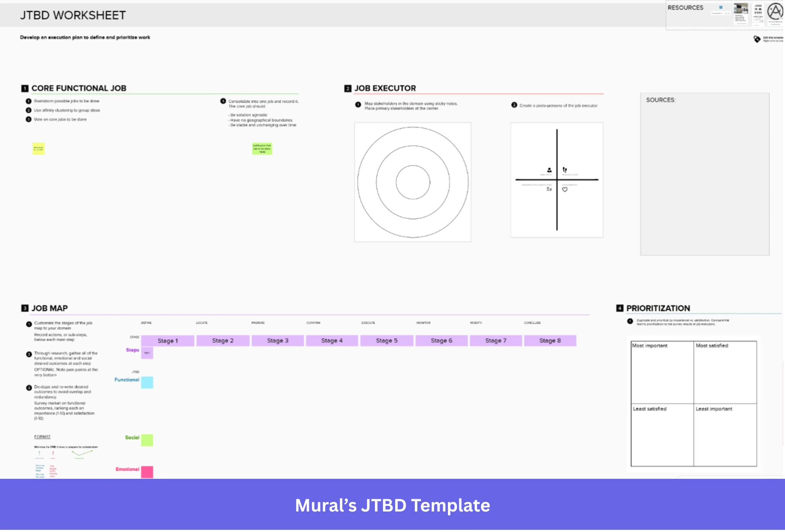Select the green Social sticky note
The width and height of the screenshot is (785, 532).
click(147, 440)
